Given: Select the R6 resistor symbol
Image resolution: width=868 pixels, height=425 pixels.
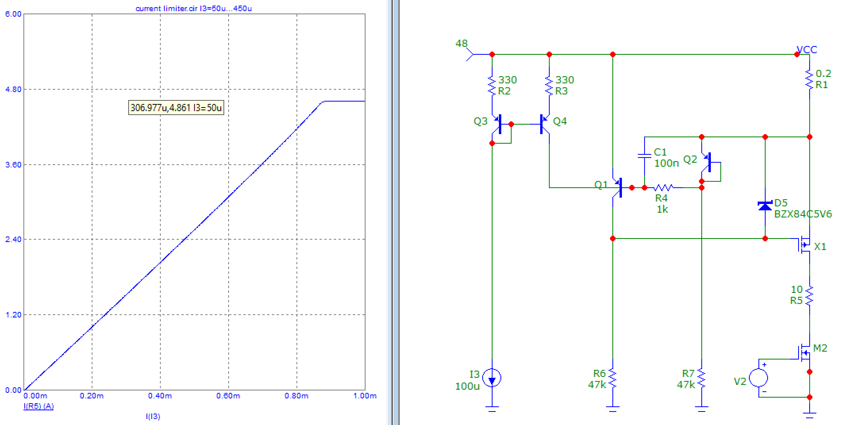Looking at the screenshot, I should (x=613, y=379).
